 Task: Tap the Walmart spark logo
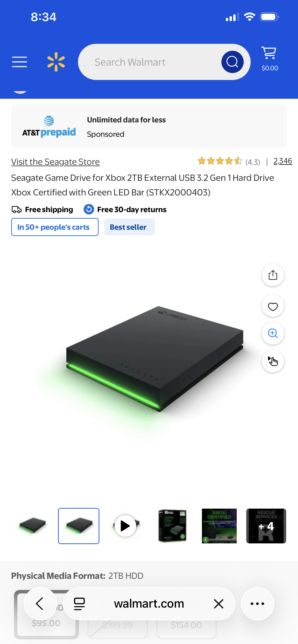pyautogui.click(x=56, y=62)
